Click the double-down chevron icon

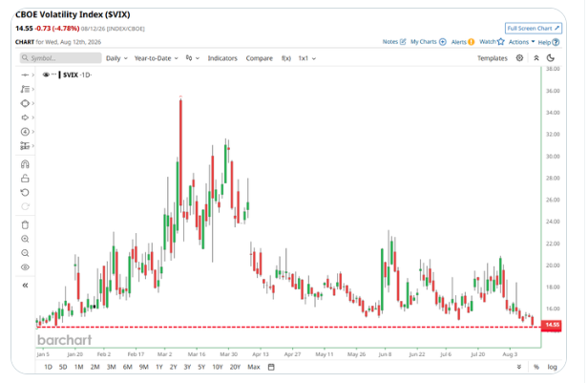point(519,367)
